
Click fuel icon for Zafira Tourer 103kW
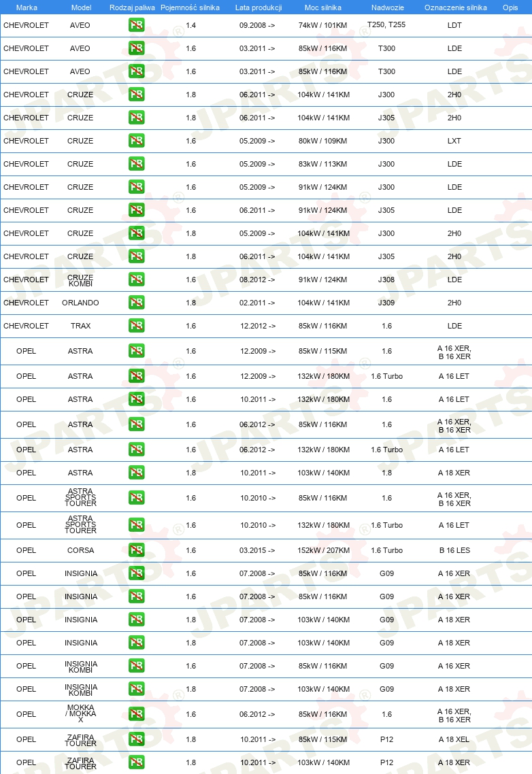tap(136, 762)
